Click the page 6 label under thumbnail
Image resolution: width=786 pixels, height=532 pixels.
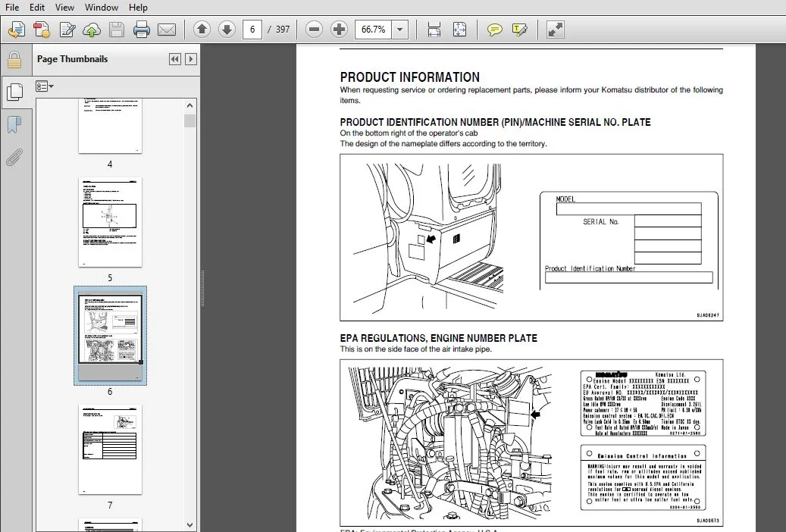[110, 392]
